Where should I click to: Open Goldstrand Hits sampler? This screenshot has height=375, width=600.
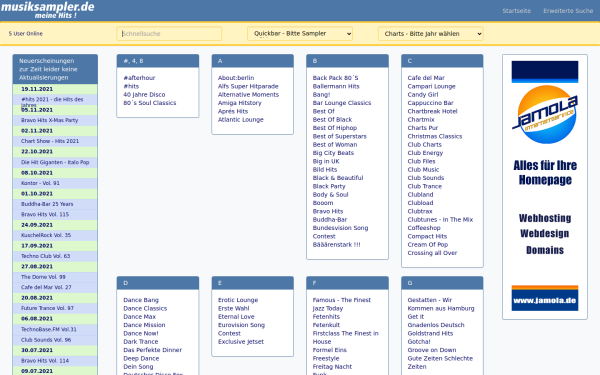[x=430, y=333]
